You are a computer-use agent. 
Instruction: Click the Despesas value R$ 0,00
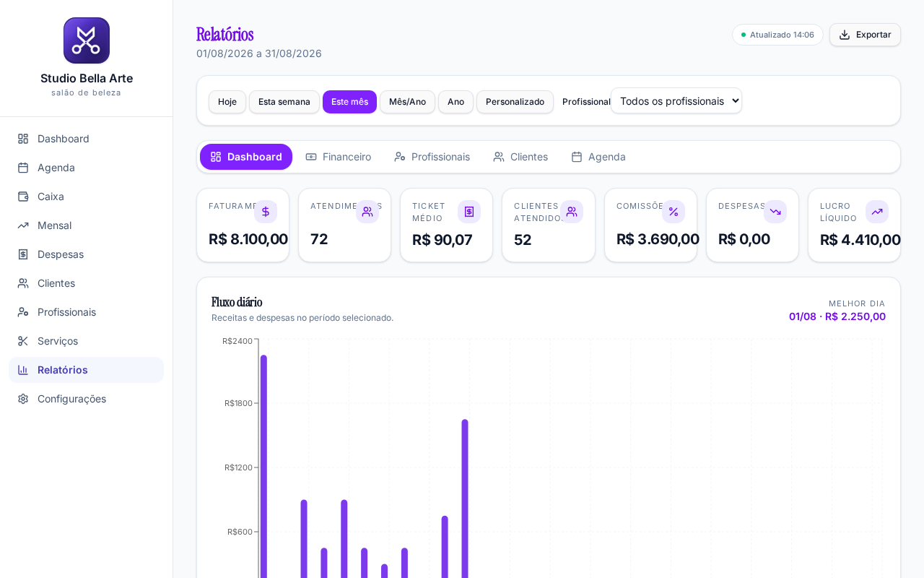[744, 239]
